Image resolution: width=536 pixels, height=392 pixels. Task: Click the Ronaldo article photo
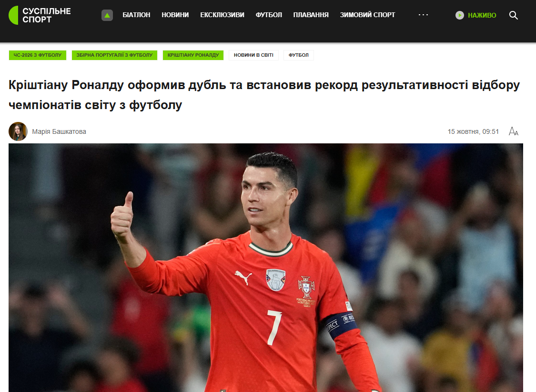tap(265, 268)
